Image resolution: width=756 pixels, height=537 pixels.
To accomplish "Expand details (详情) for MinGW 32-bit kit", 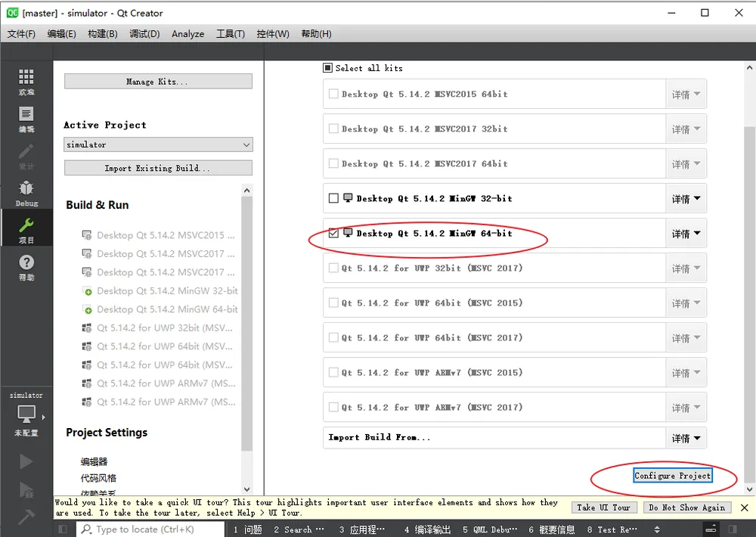I will point(686,198).
